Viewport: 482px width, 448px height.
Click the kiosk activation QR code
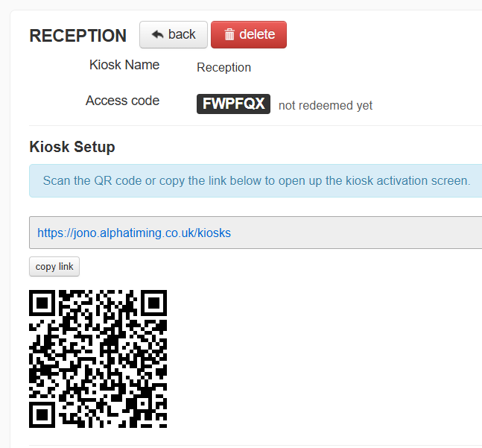coord(98,359)
